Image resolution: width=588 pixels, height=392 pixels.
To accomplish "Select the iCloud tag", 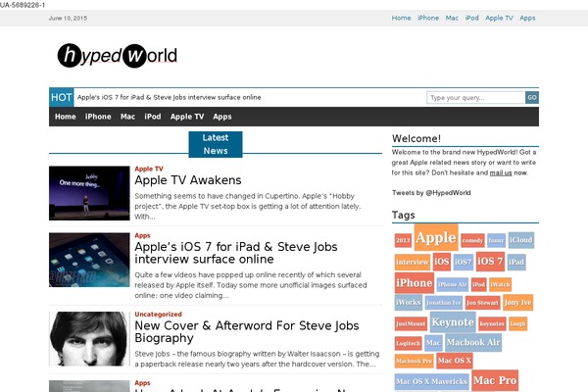I will coord(521,240).
